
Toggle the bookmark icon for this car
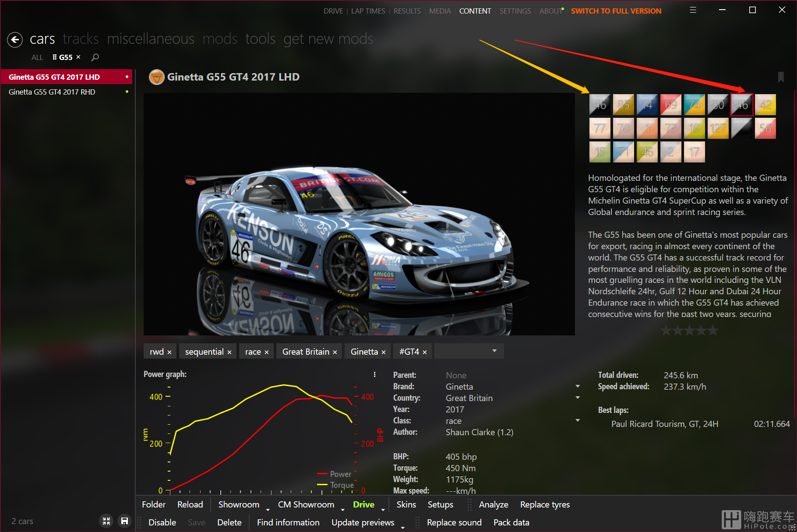780,77
